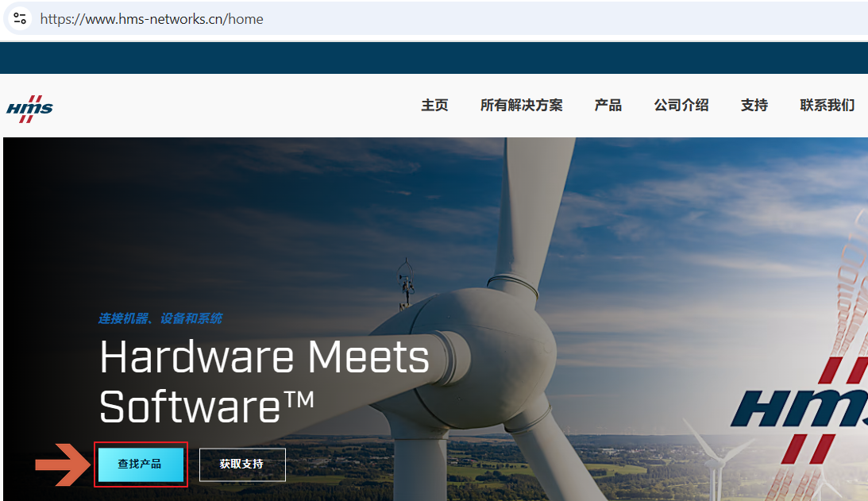Open the 公司介绍 menu item

(681, 105)
